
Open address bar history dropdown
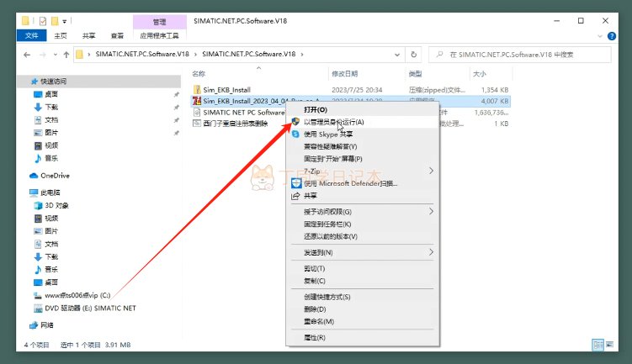pyautogui.click(x=397, y=55)
